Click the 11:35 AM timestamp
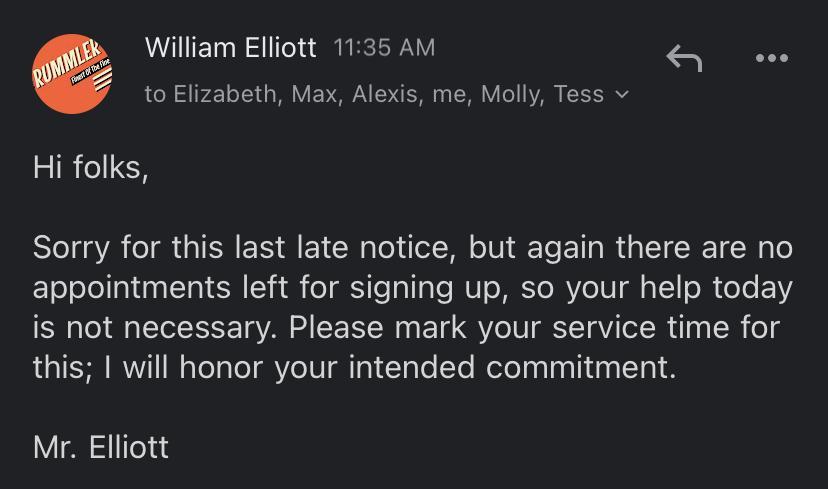The width and height of the screenshot is (828, 489). pos(384,47)
